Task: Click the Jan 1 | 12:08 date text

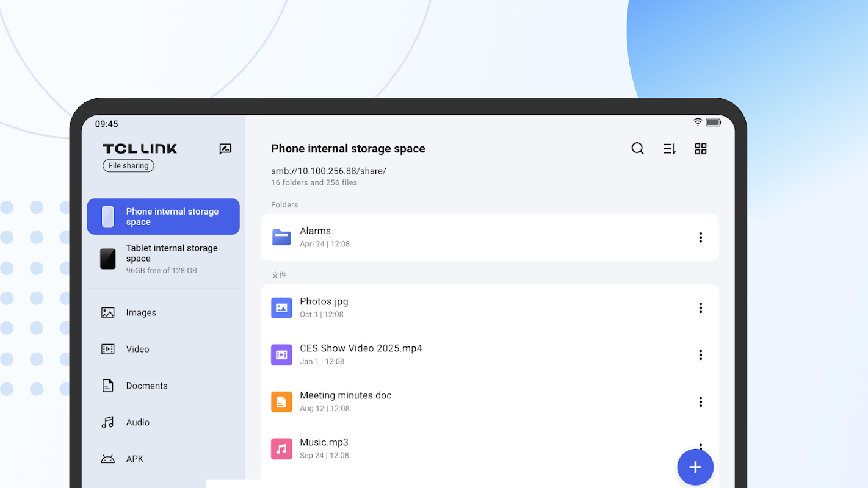Action: click(322, 362)
